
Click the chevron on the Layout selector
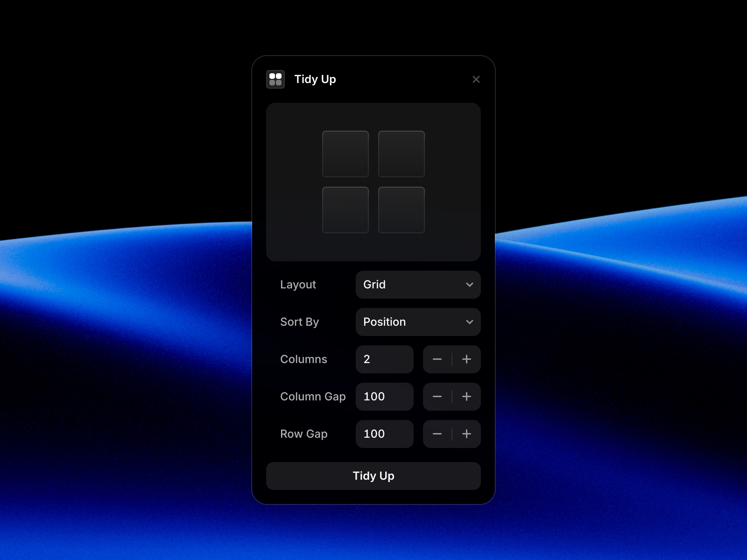470,285
